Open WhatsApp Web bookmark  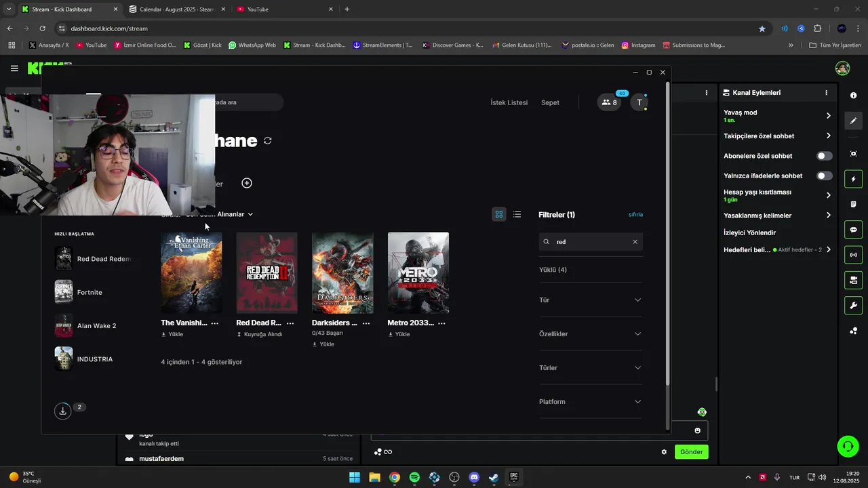tap(252, 45)
